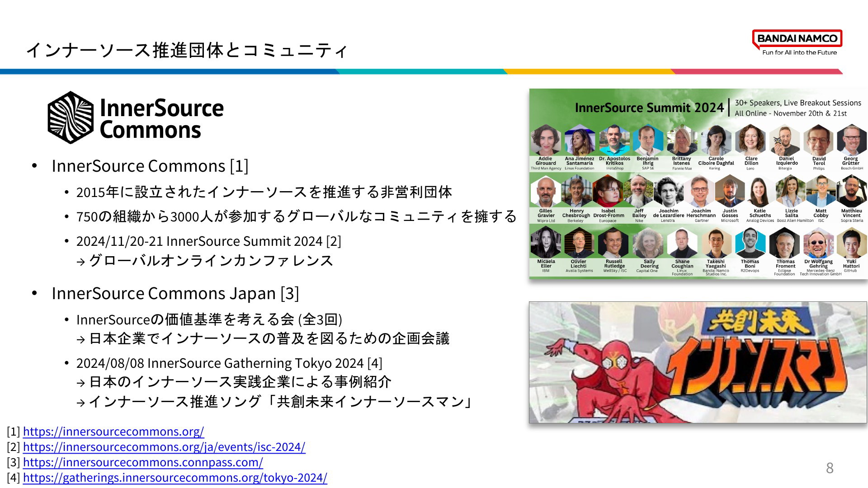Click the line mentioning 「共創未来インナーソースマン」
868x488 pixels.
pos(280,401)
